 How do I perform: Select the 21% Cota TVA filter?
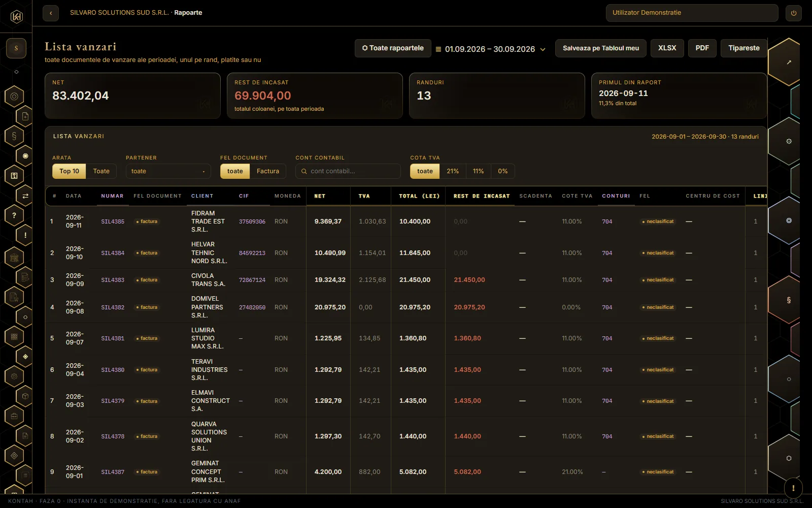[453, 171]
